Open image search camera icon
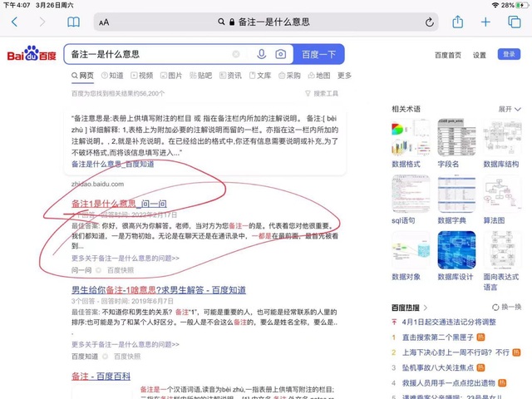This screenshot has height=399, width=532. pos(281,55)
